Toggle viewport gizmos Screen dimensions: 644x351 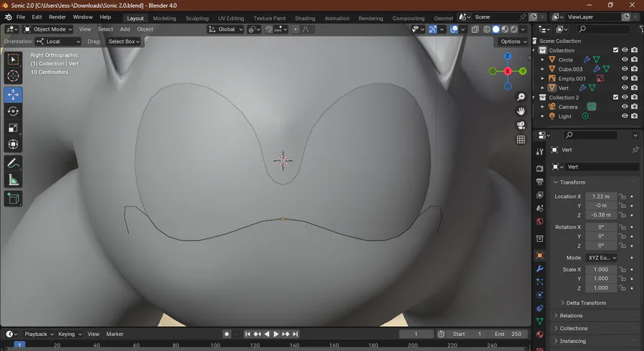(x=433, y=29)
